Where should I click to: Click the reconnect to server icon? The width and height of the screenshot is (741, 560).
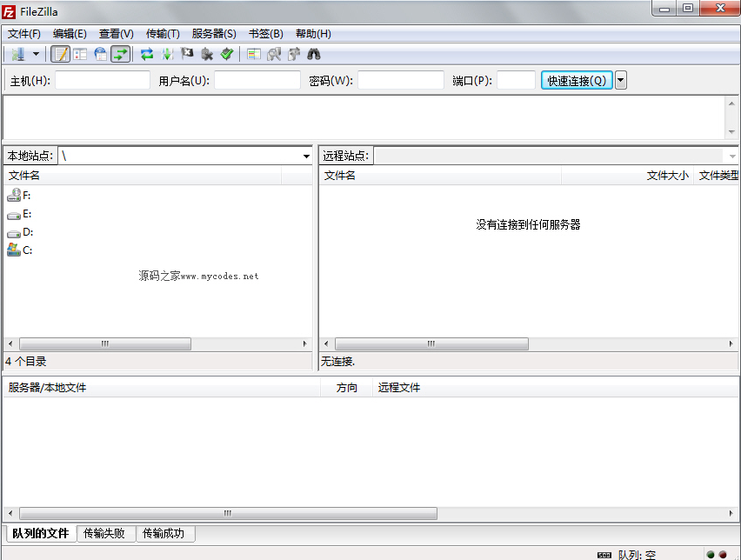point(227,54)
